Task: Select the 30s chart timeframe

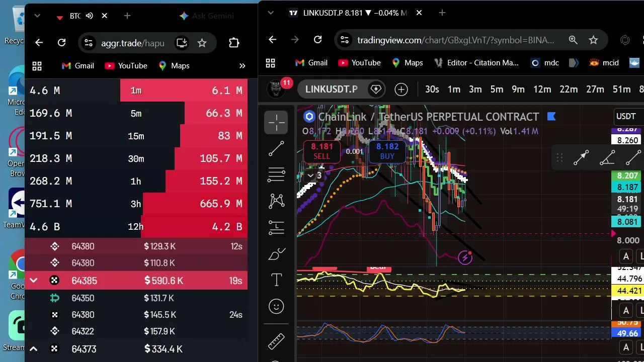Action: [432, 89]
